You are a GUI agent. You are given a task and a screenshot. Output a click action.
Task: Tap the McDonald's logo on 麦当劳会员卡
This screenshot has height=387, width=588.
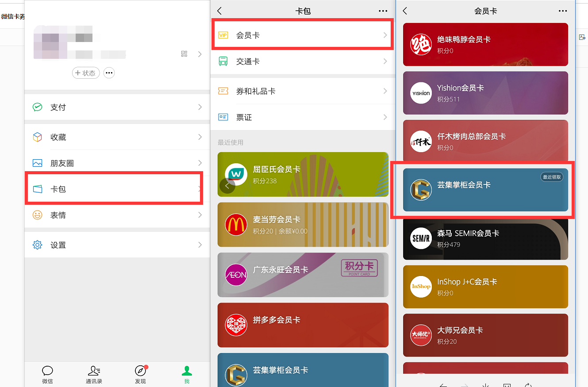point(236,225)
